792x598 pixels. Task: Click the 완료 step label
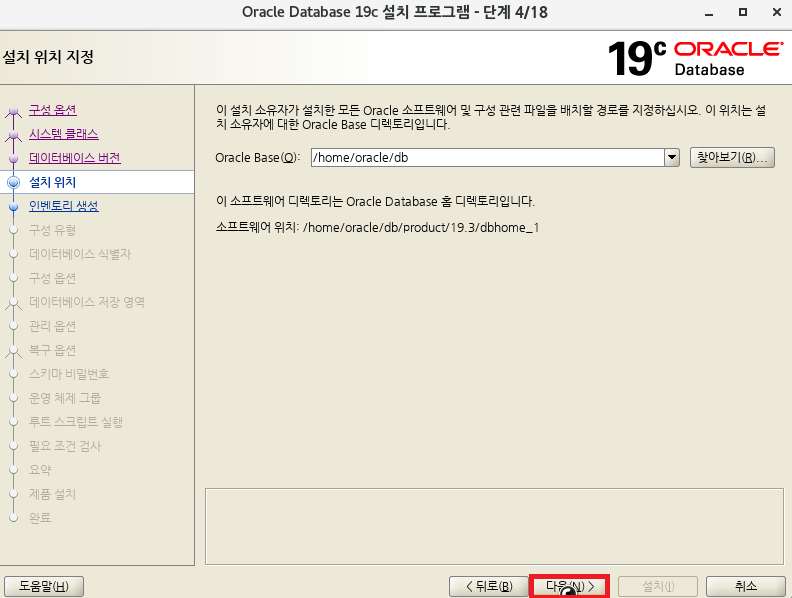tap(40, 518)
